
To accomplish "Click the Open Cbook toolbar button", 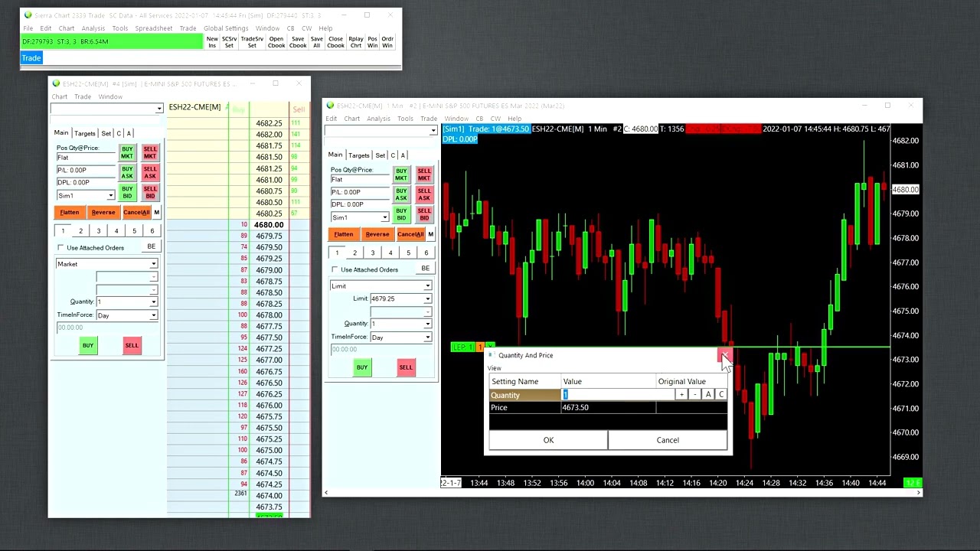I will (276, 42).
